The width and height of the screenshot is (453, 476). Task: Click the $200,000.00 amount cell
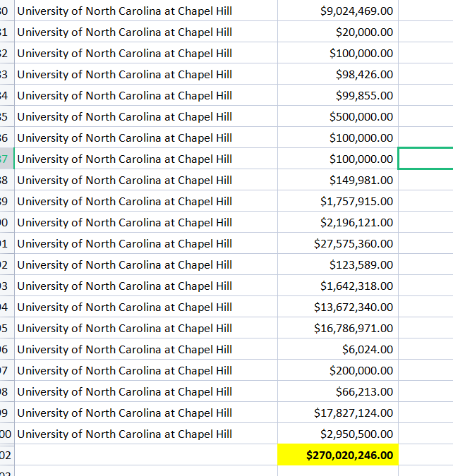coord(337,370)
